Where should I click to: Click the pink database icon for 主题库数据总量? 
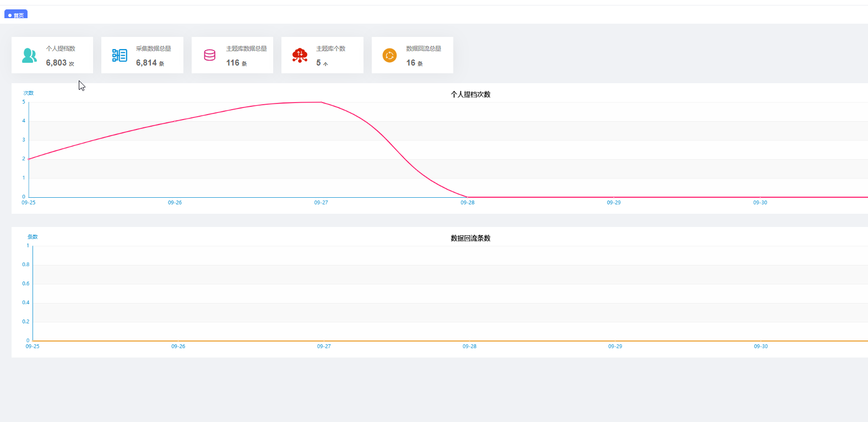(210, 55)
